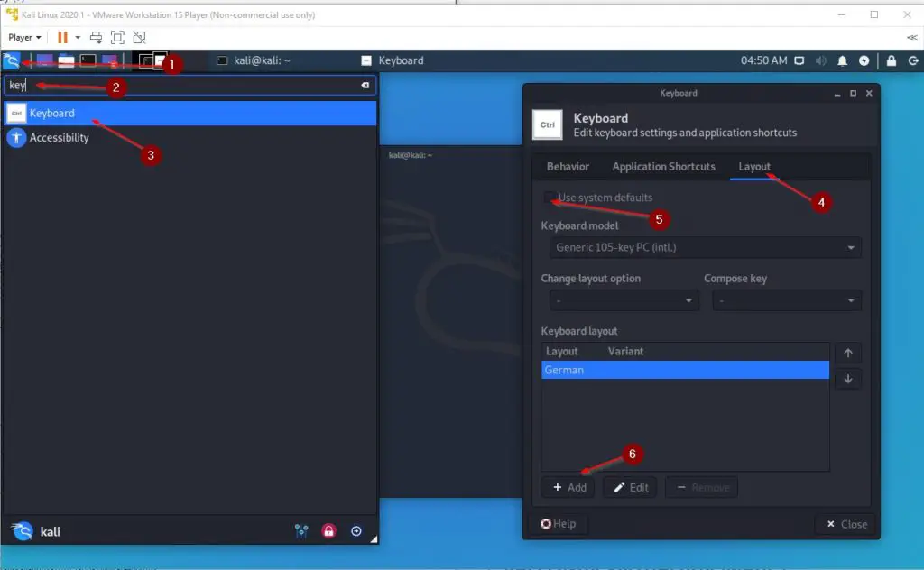Image resolution: width=924 pixels, height=570 pixels.
Task: Click the Keyboard window taskbar item
Action: point(393,60)
